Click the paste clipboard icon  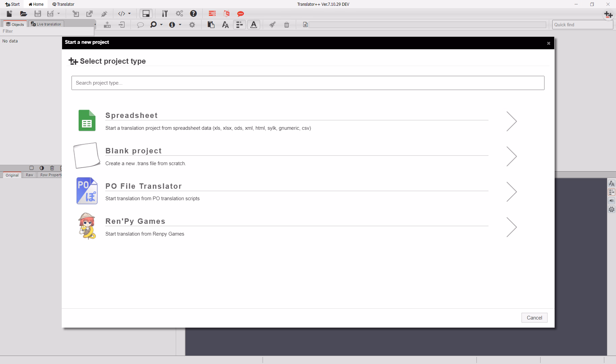(211, 25)
